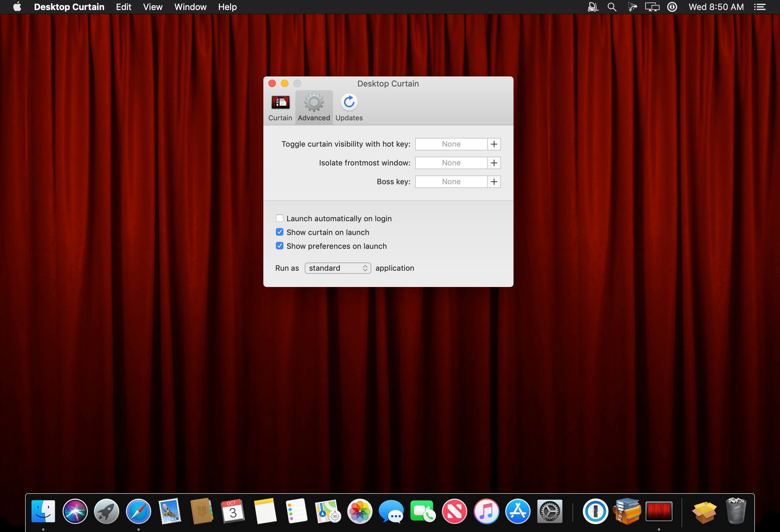
Task: Open Spotlight search magnifier in menu bar
Action: (x=612, y=7)
